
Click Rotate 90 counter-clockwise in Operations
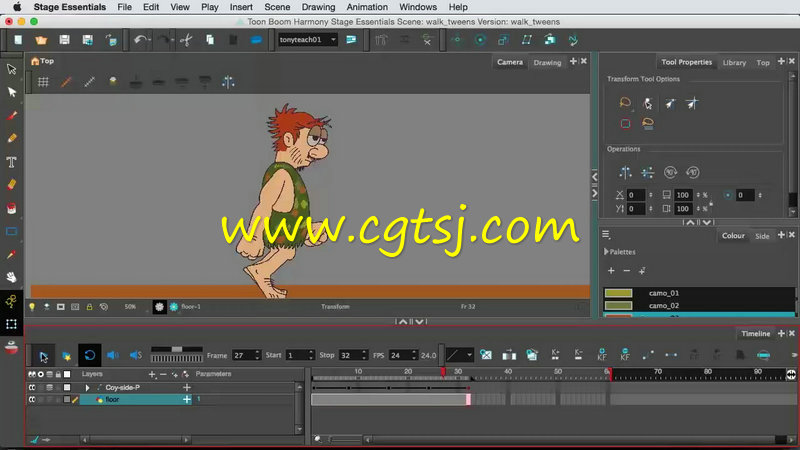pos(692,172)
